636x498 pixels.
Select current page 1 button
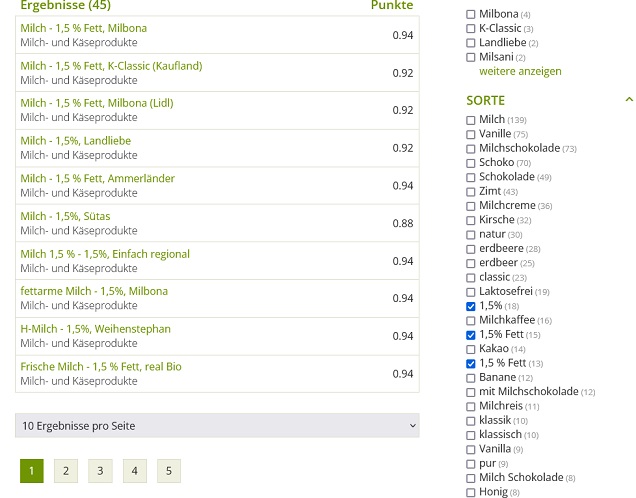[32, 471]
